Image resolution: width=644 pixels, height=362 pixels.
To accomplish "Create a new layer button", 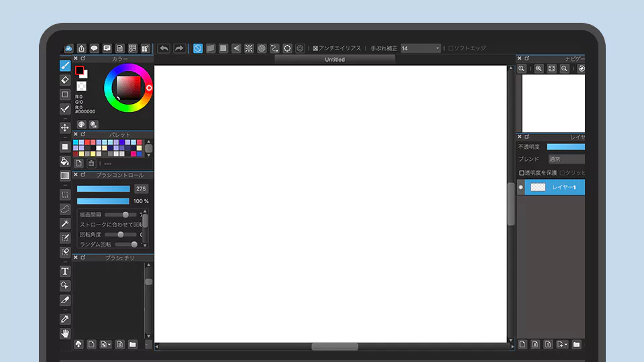I will pos(523,345).
